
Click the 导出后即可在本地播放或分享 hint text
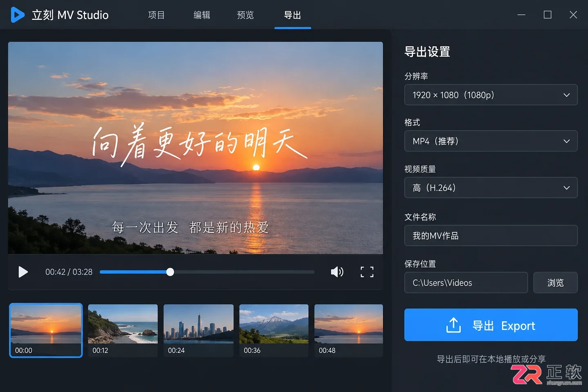click(x=491, y=359)
